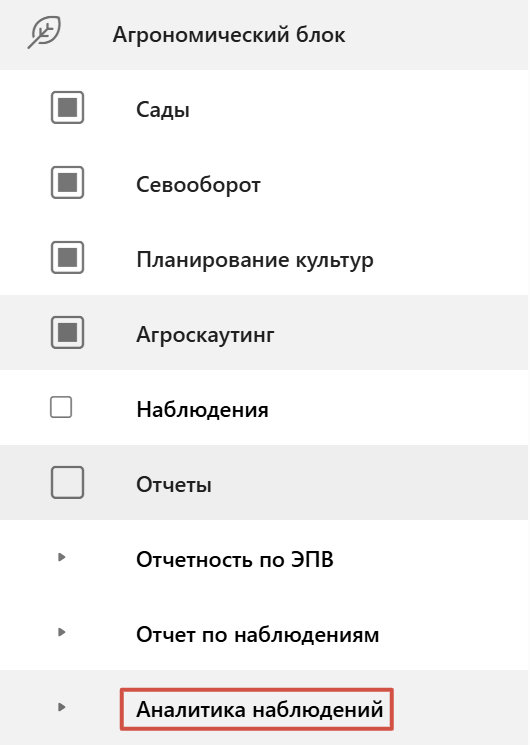530x745 pixels.
Task: Click the Наблюдения label
Action: [202, 410]
